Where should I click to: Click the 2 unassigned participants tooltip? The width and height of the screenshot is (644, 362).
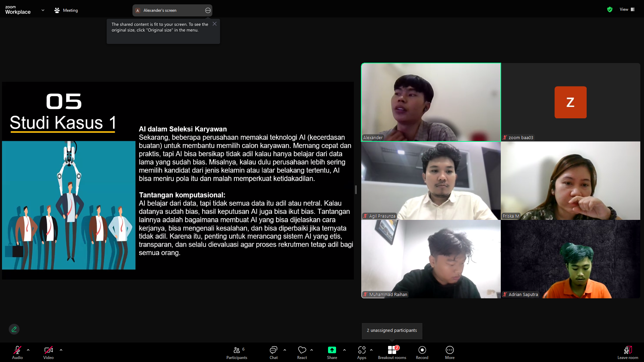(x=392, y=330)
